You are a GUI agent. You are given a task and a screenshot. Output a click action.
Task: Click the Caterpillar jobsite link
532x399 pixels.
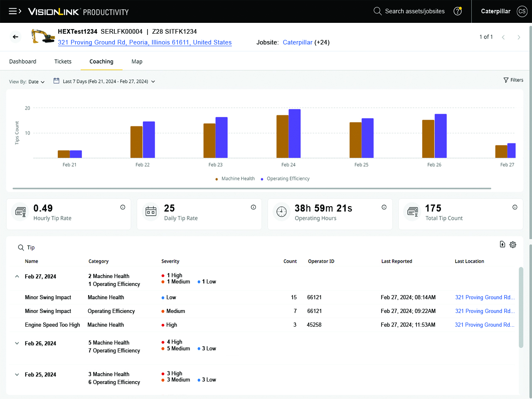pos(298,42)
